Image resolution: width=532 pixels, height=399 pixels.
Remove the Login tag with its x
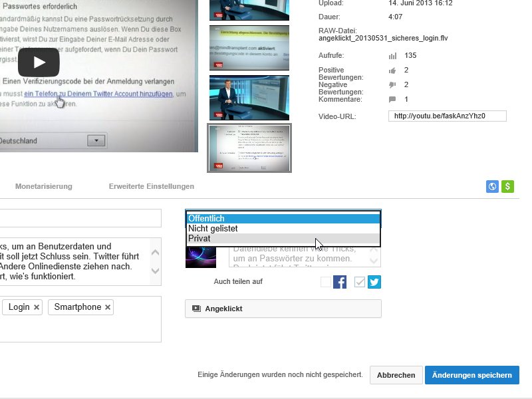click(x=37, y=307)
